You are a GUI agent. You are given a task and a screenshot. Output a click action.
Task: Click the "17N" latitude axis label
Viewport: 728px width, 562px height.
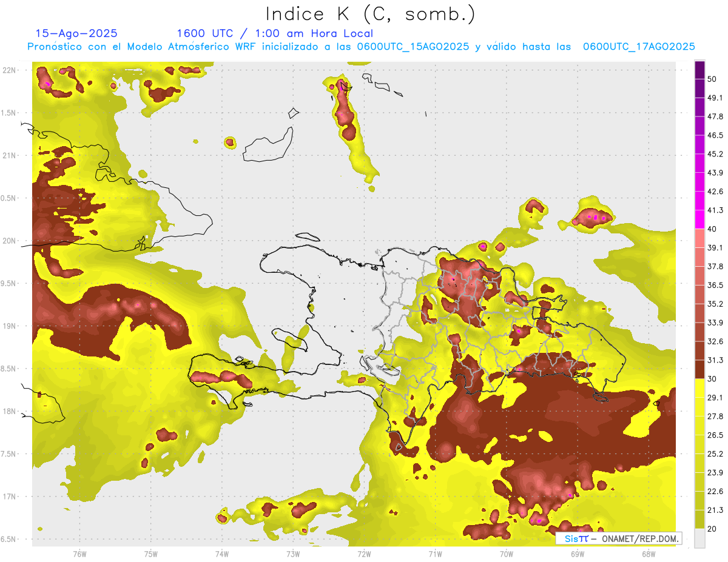click(x=10, y=497)
